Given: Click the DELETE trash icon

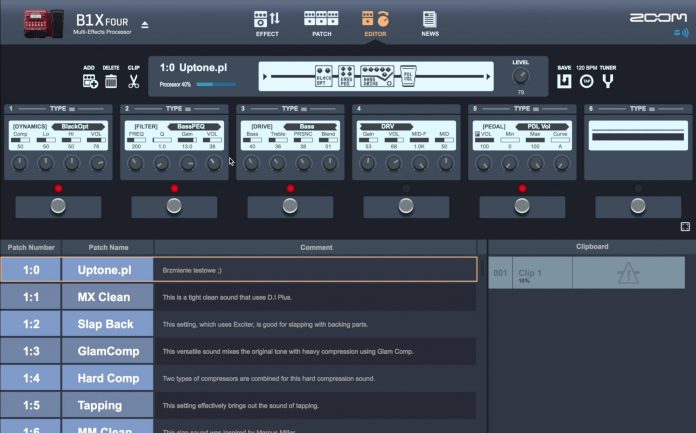Looking at the screenshot, I should click(111, 81).
